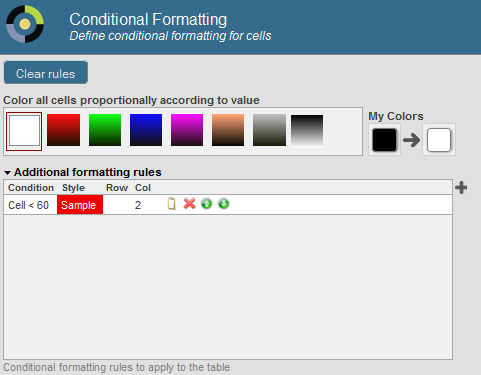The height and width of the screenshot is (375, 481).
Task: Click the Condition column header
Action: pyautogui.click(x=31, y=188)
